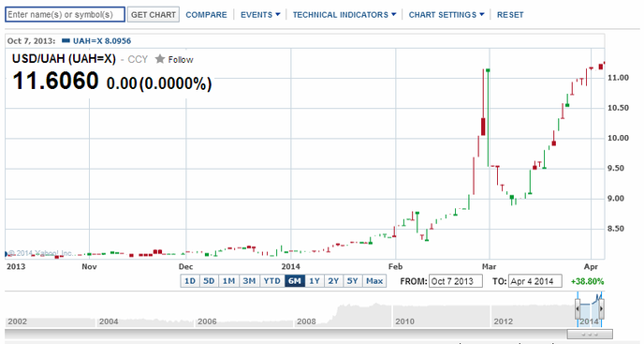Click the right range slider handle

coord(601,308)
